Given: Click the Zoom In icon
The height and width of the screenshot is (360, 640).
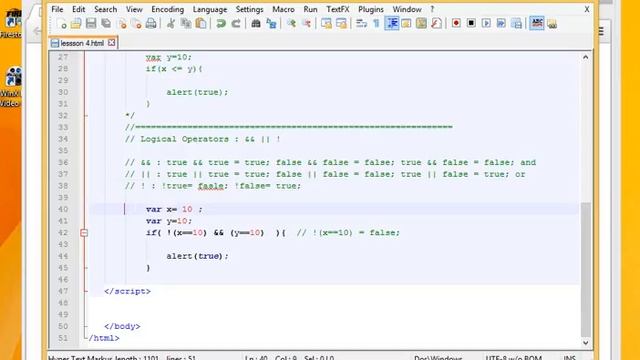Looking at the screenshot, I should pyautogui.click(x=291, y=24).
